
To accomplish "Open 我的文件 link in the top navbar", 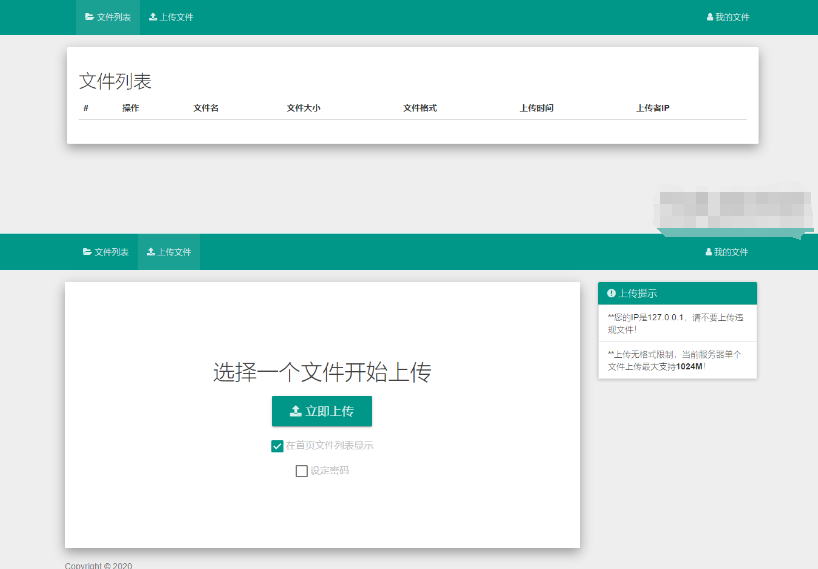I will [x=728, y=17].
